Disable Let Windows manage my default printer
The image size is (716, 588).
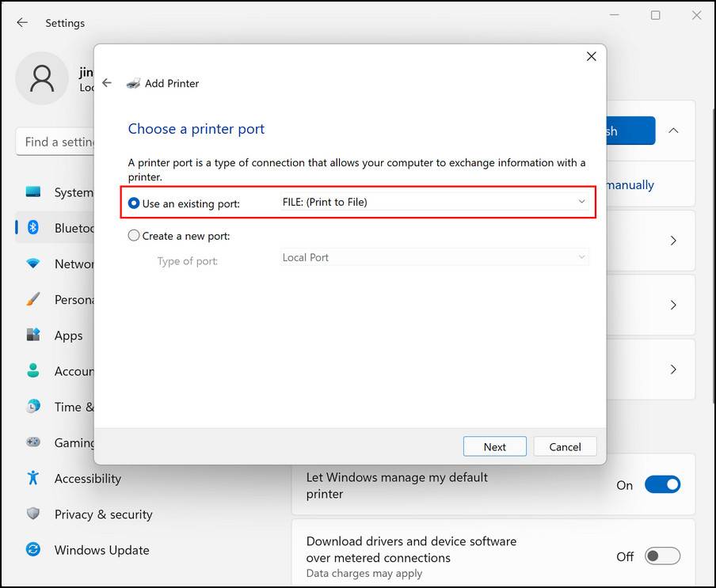pos(663,484)
